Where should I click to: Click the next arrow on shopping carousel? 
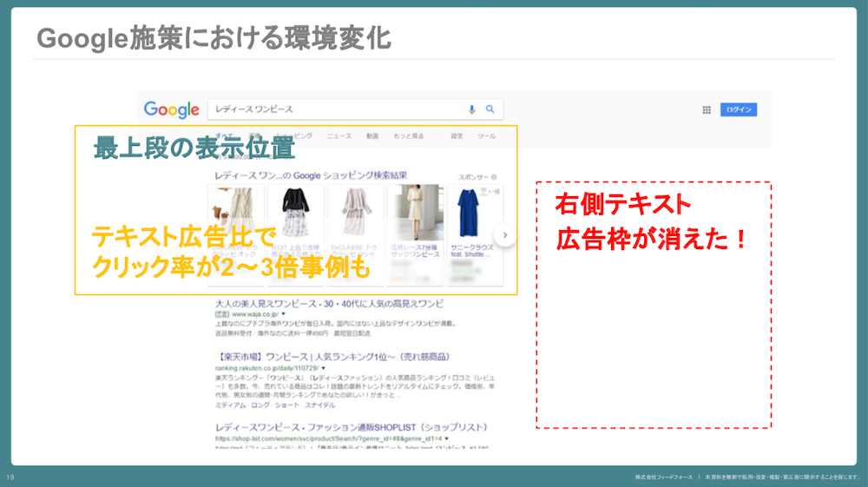point(505,235)
